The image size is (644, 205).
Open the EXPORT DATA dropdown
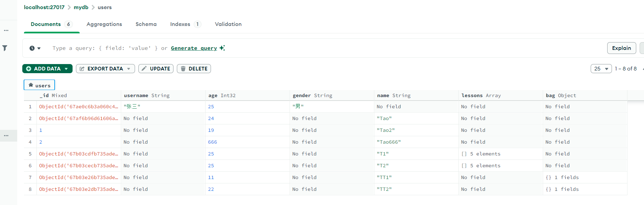coord(105,69)
